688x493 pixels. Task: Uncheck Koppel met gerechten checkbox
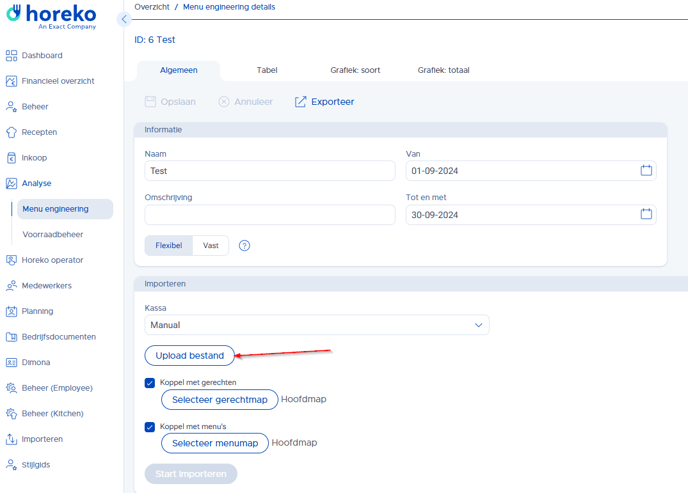pyautogui.click(x=150, y=383)
